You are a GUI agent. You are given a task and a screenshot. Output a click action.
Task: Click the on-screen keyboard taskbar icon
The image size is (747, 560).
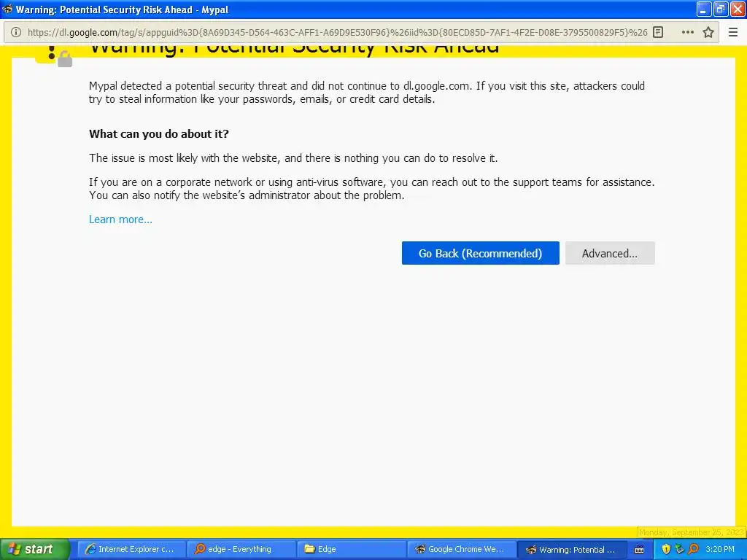click(639, 550)
